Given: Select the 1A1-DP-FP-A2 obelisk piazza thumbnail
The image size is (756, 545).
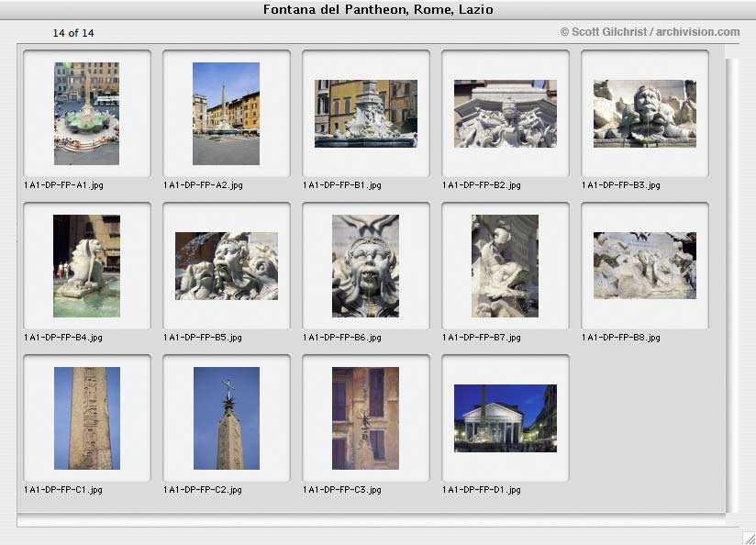Looking at the screenshot, I should point(226,114).
